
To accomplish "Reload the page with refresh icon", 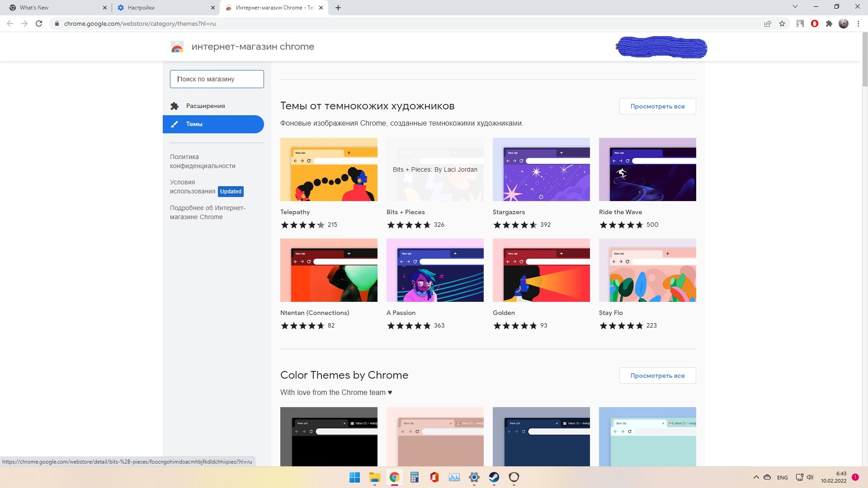I will [39, 23].
